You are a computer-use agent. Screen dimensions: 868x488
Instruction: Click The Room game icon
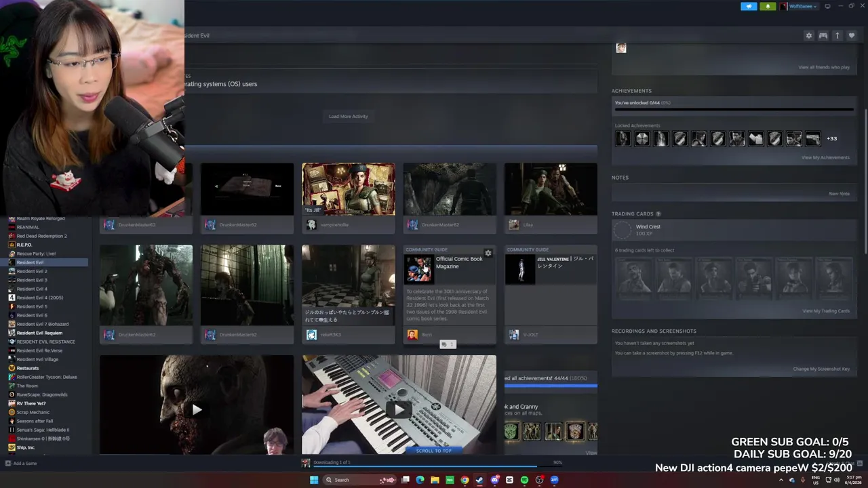[12, 386]
